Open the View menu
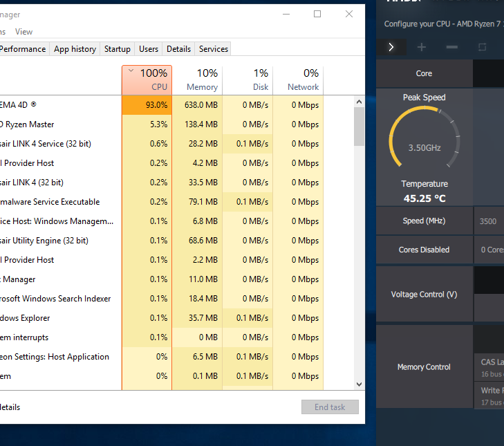Viewport: 504px width, 446px height. pos(24,32)
